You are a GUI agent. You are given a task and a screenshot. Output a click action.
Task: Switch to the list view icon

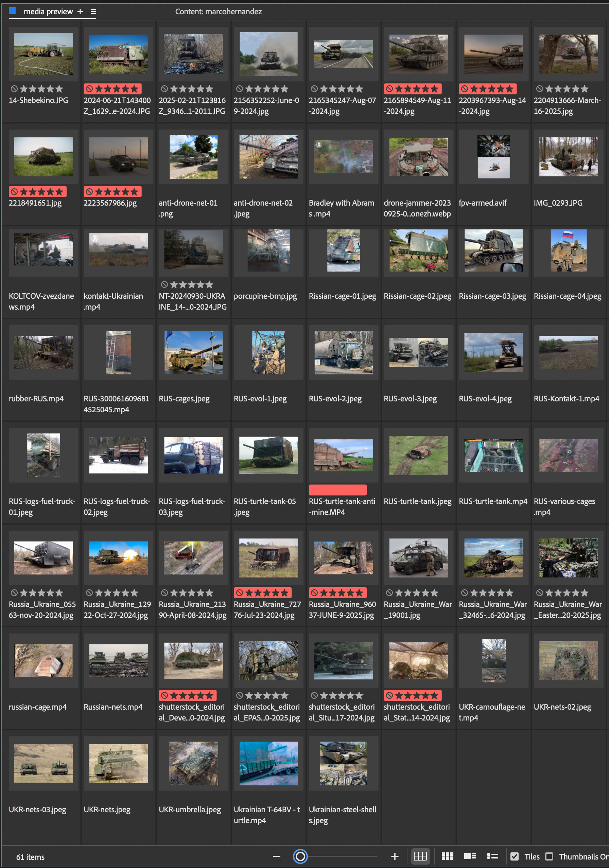coord(492,856)
